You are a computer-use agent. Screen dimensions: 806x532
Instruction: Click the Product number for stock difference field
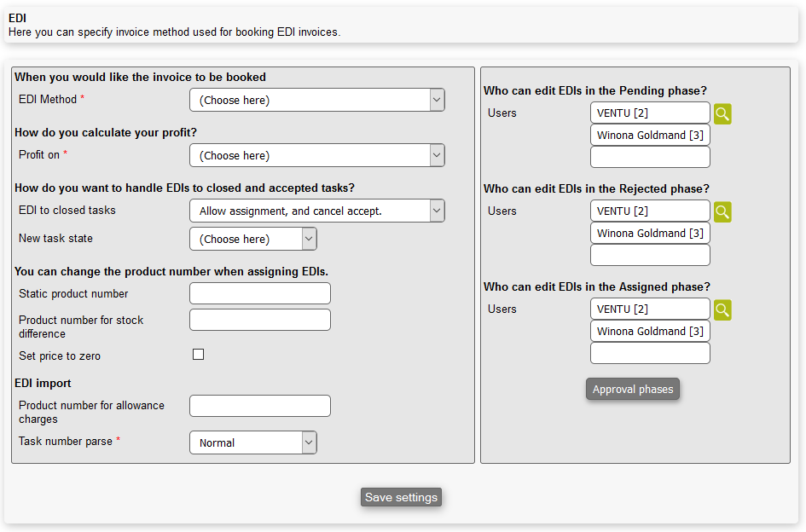[x=259, y=320]
